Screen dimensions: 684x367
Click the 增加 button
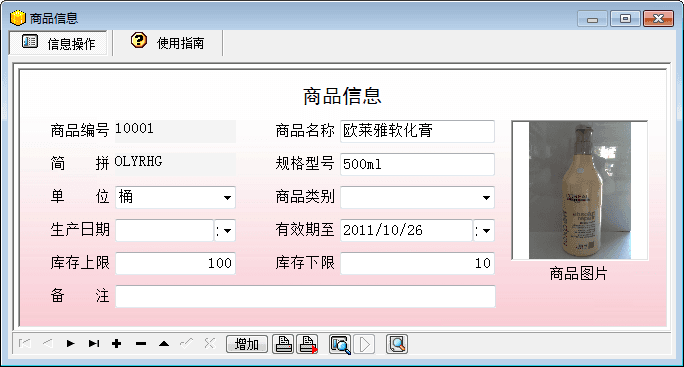click(247, 344)
